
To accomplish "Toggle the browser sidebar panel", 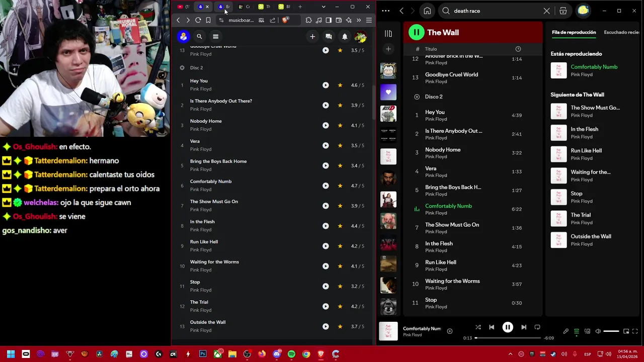I will click(329, 20).
